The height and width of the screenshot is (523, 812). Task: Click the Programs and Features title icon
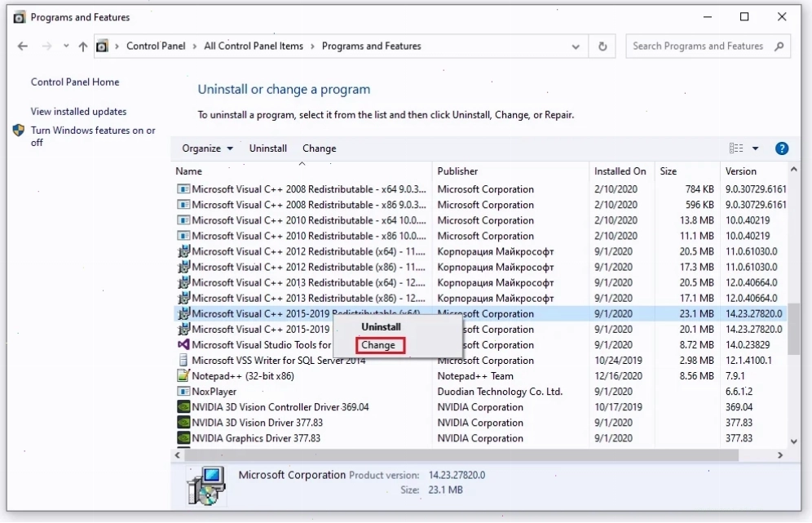pos(20,17)
